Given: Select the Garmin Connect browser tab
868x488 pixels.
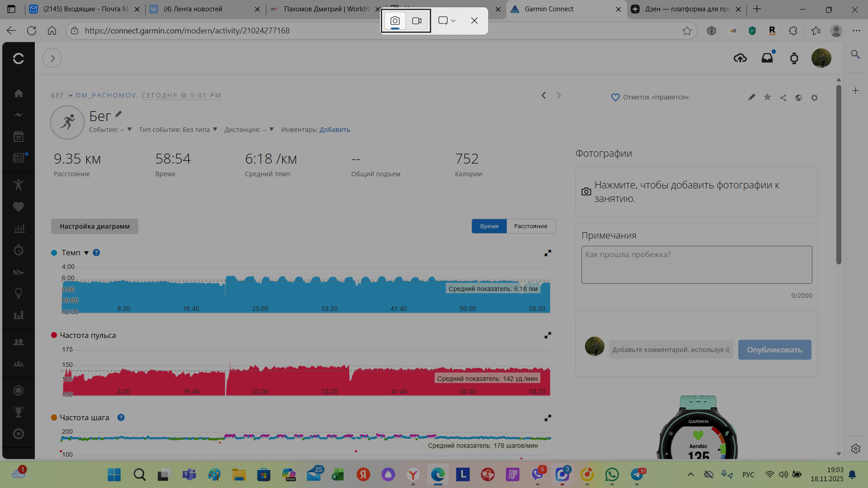Looking at the screenshot, I should click(x=566, y=9).
